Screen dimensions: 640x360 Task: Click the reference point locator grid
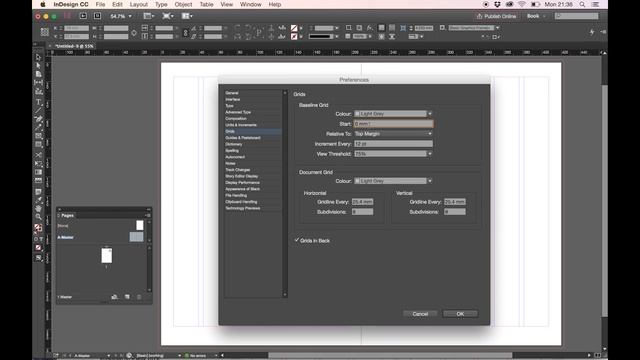pyautogui.click(x=45, y=32)
